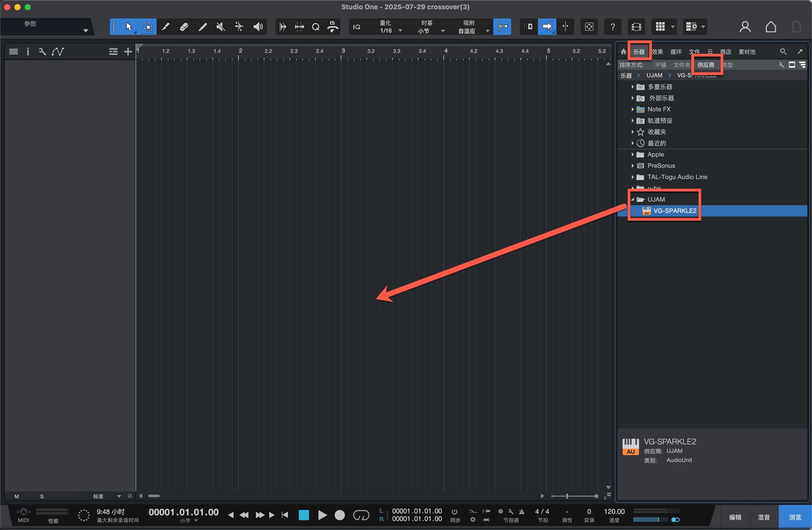Select VG-SPARKLE2 instrument in browser
Image resolution: width=812 pixels, height=530 pixels.
[713, 211]
